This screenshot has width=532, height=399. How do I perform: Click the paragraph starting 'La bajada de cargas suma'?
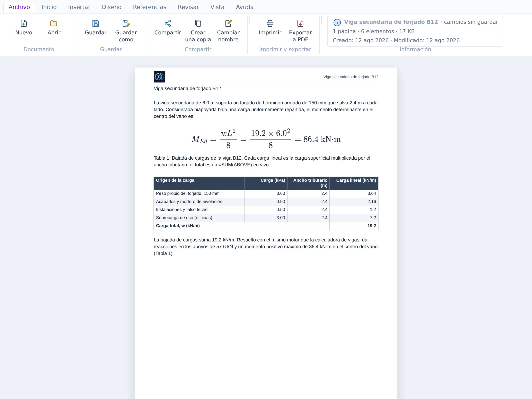coord(266,247)
